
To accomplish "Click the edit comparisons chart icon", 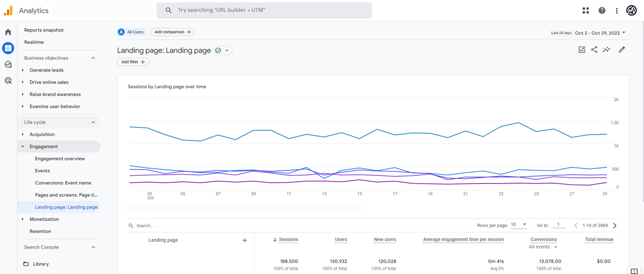I will pos(581,49).
